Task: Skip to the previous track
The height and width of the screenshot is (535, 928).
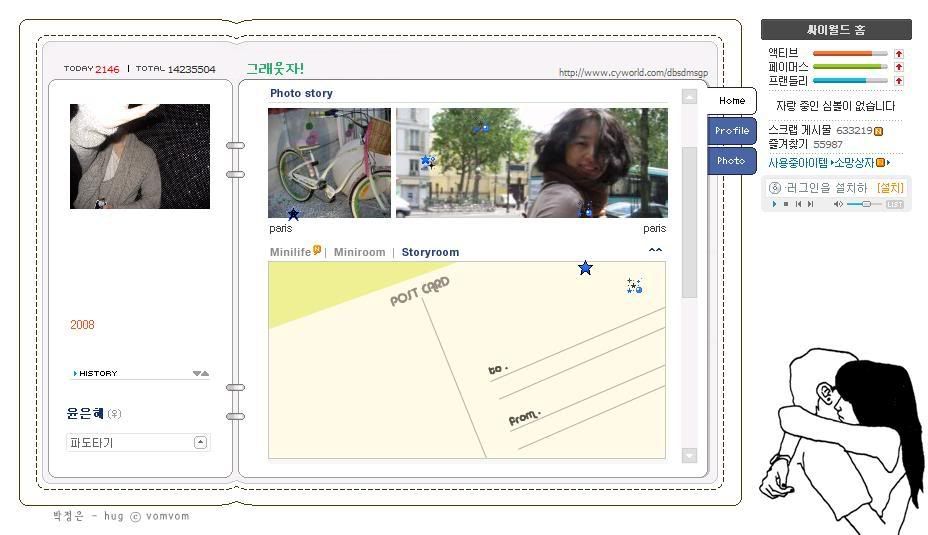Action: point(798,204)
